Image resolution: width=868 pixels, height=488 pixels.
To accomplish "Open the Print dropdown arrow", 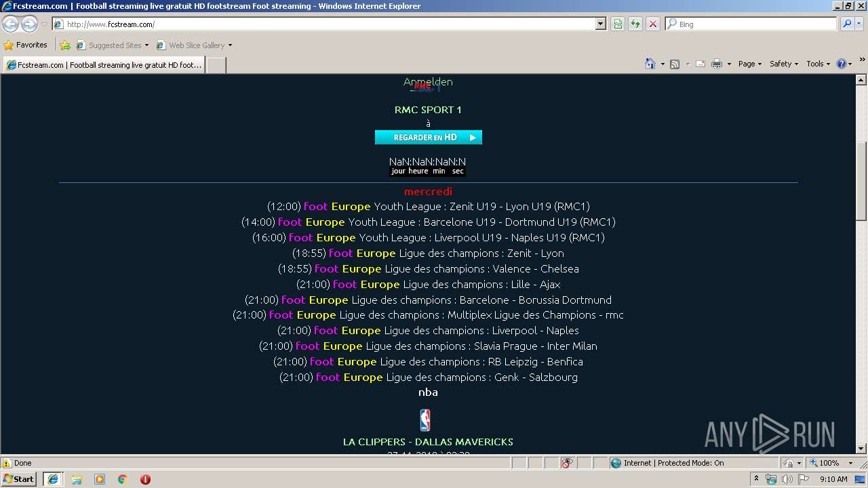I will pyautogui.click(x=729, y=64).
